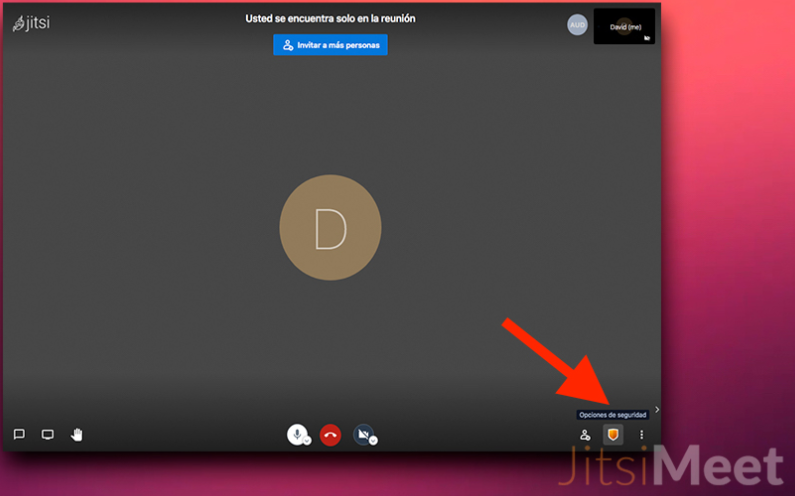The width and height of the screenshot is (795, 496).
Task: Hang up with the red phone button
Action: tap(330, 434)
